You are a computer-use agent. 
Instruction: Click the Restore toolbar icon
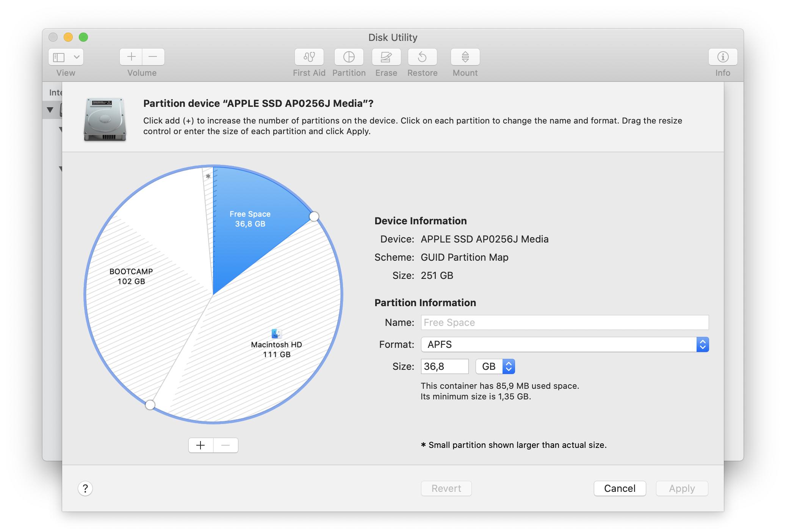423,57
